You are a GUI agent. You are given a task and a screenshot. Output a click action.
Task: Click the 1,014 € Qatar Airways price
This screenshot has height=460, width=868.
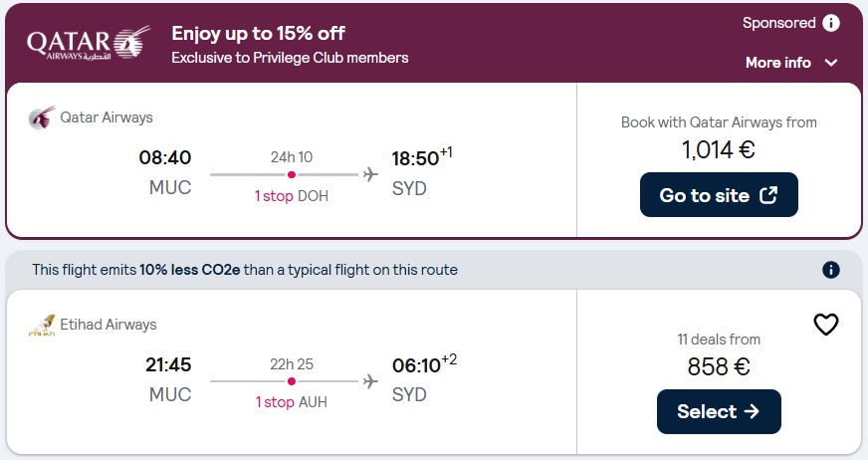(x=718, y=149)
